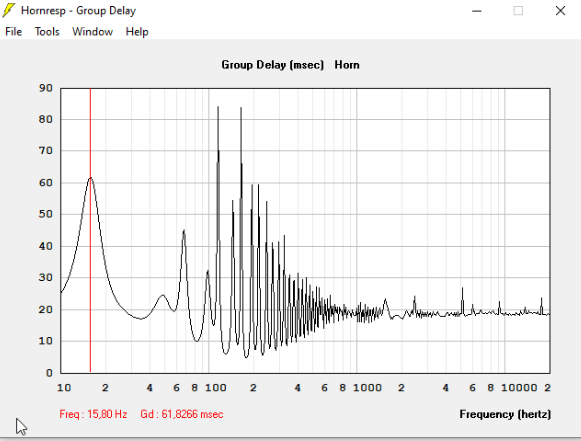This screenshot has height=441, width=581.
Task: Close the Group Delay window
Action: tap(560, 11)
